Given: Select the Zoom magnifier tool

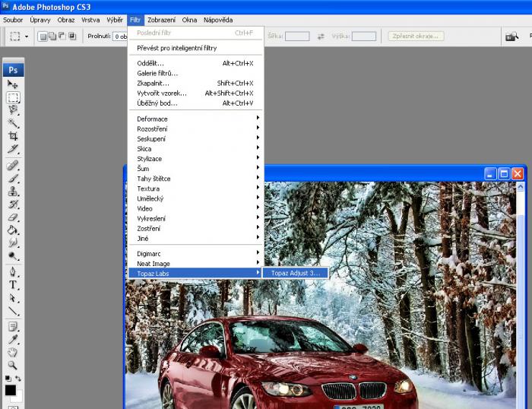Looking at the screenshot, I should (13, 365).
